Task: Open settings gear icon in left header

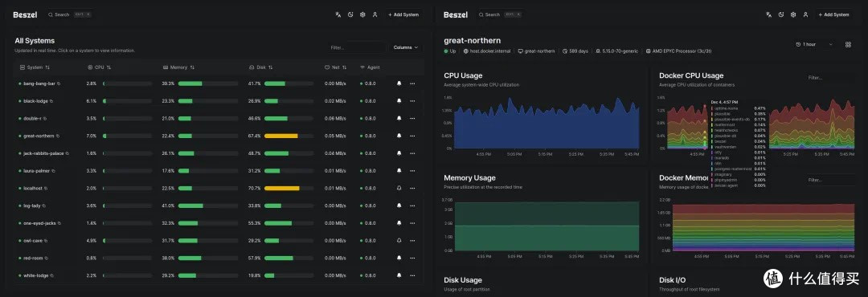Action: coord(362,15)
